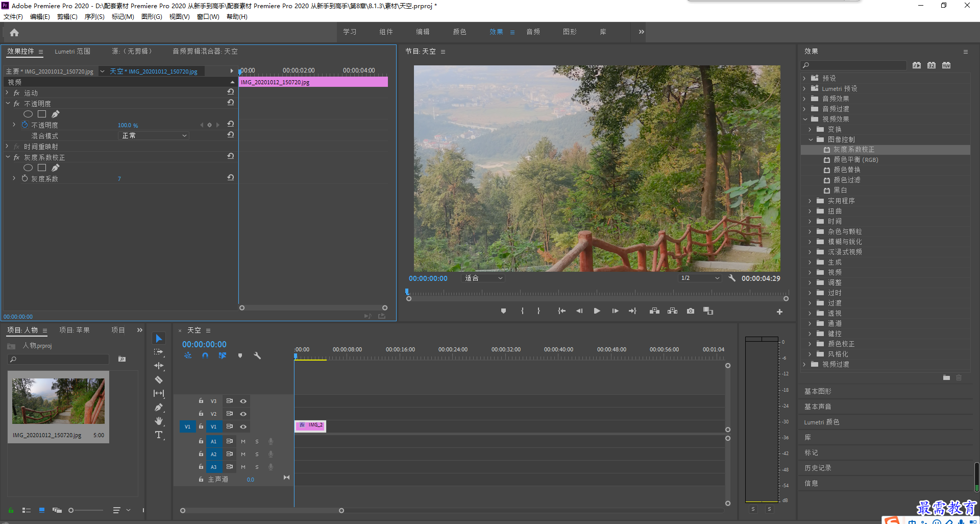980x524 pixels.
Task: Add a marker in the Program monitor
Action: click(503, 311)
